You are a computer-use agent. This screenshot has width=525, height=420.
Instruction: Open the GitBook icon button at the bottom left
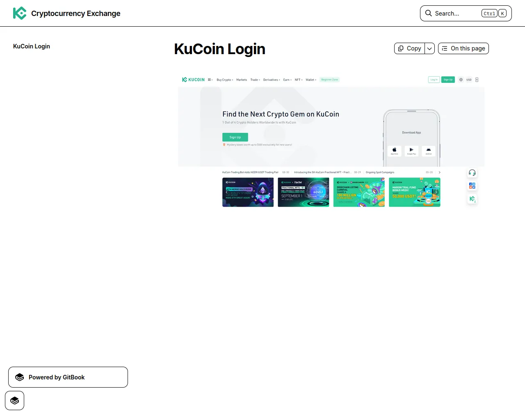click(15, 400)
